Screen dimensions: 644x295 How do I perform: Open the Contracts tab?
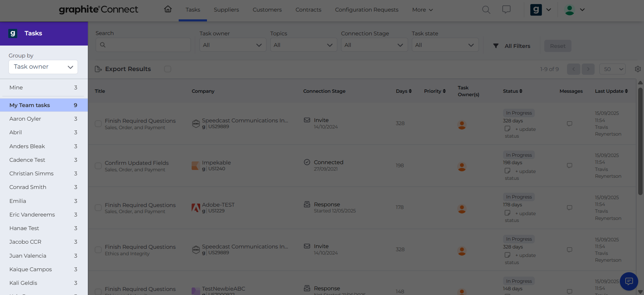coord(308,10)
